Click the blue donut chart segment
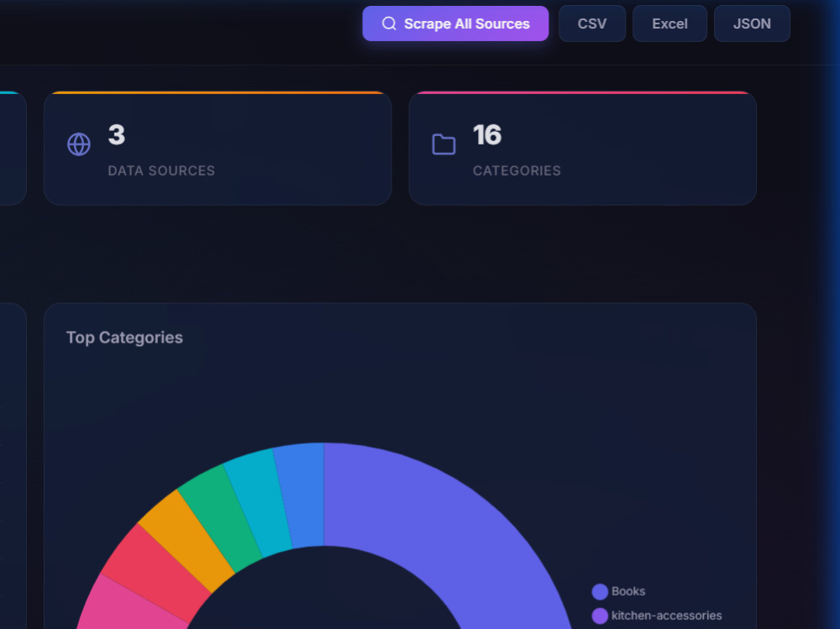The height and width of the screenshot is (629, 840). (302, 495)
